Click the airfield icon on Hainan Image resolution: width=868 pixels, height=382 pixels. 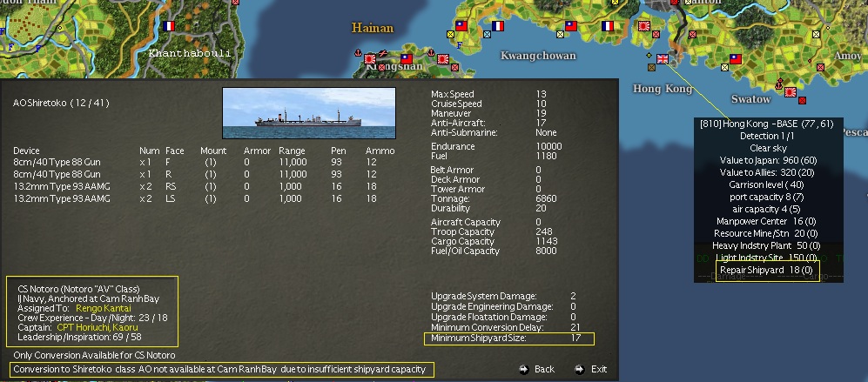(x=382, y=53)
